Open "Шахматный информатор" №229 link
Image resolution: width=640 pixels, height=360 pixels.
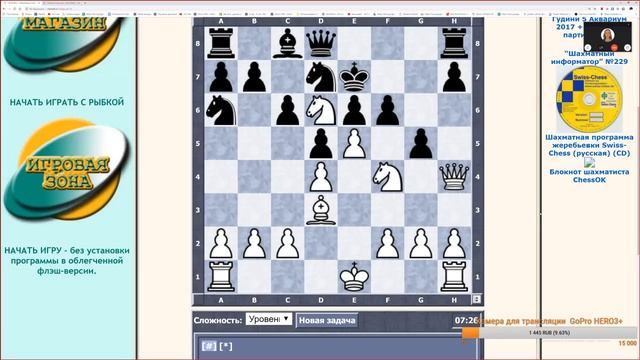(x=589, y=58)
